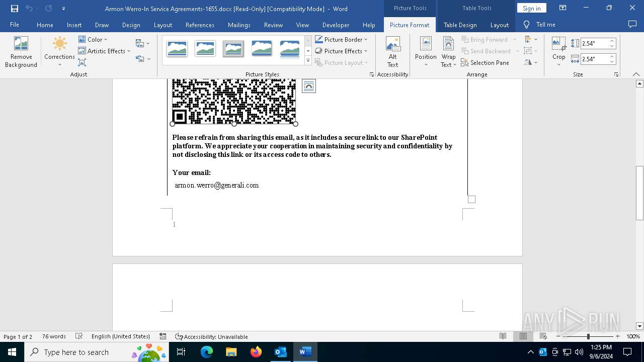Open Wrap Text options

point(448,52)
